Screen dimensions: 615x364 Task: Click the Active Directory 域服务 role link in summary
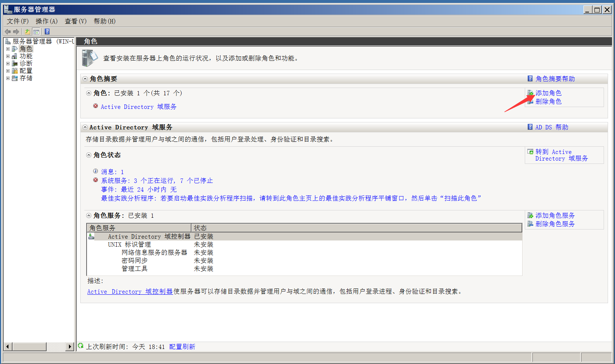click(139, 107)
